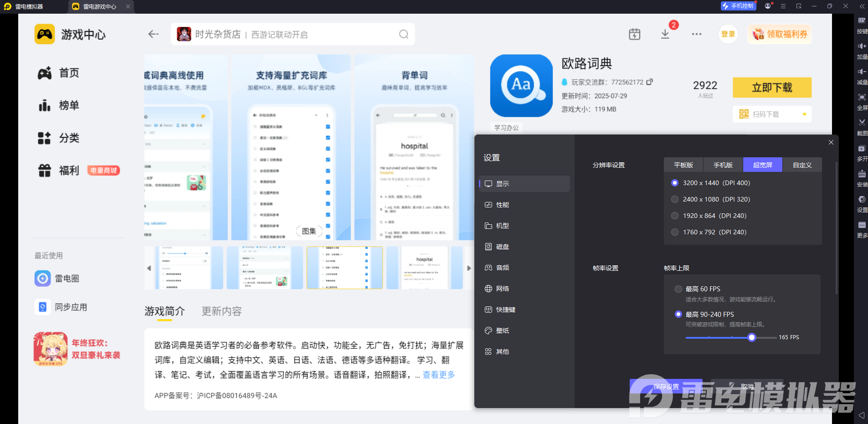
Task: Open 机型 settings section
Action: pyautogui.click(x=524, y=226)
